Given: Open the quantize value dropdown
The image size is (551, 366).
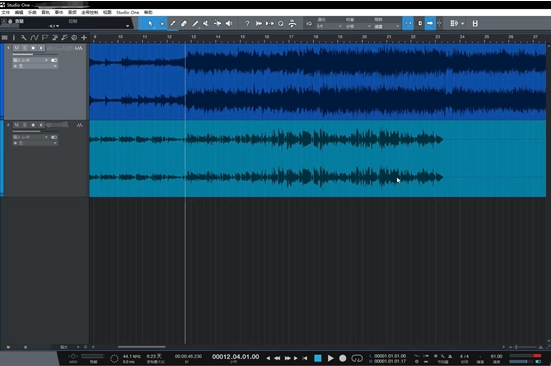Looking at the screenshot, I should pyautogui.click(x=329, y=26).
